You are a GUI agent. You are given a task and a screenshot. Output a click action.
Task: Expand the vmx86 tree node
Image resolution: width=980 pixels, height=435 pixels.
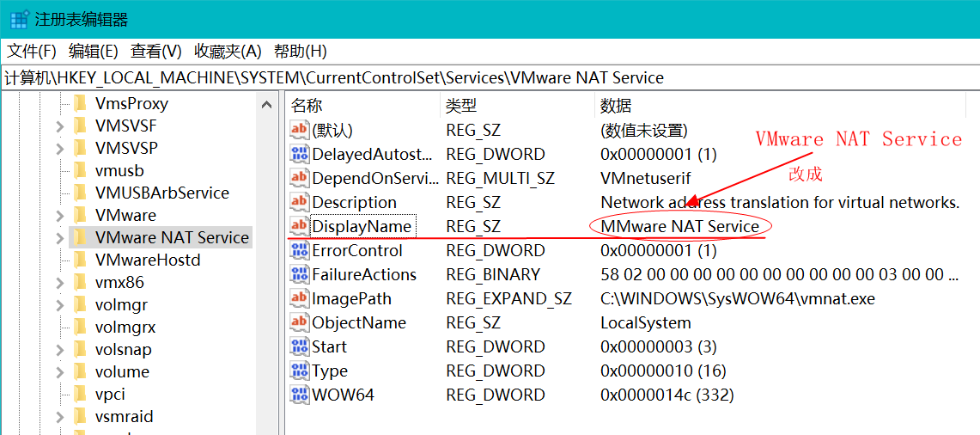(59, 283)
